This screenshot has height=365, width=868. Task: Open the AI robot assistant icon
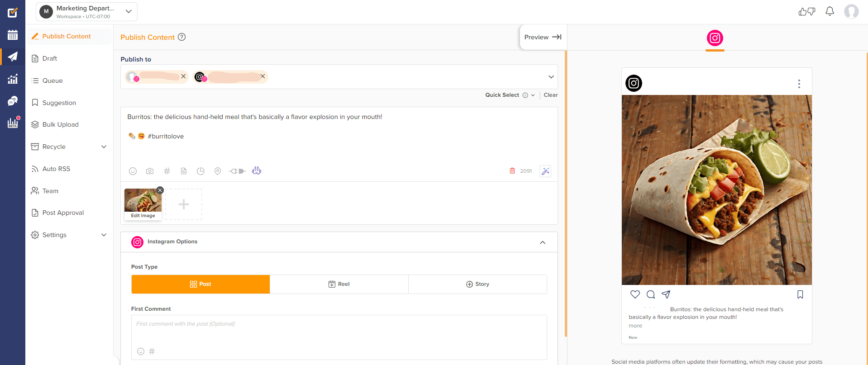point(257,171)
